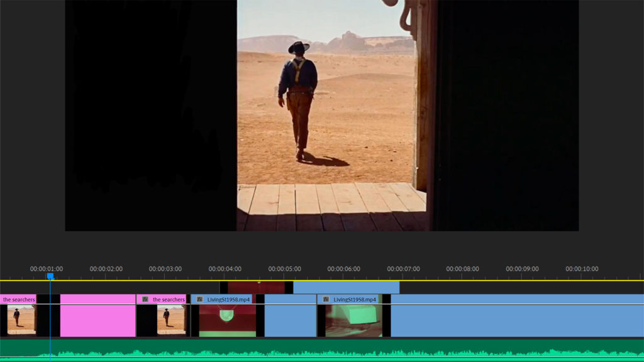Click fx badge on first LivingSt1958.mp4 clip
Screen dimensions: 644x362
(200, 300)
